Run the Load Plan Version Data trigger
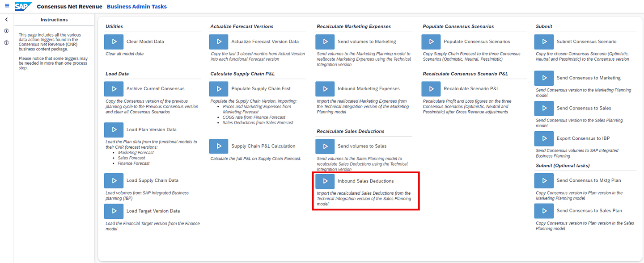 coord(114,130)
